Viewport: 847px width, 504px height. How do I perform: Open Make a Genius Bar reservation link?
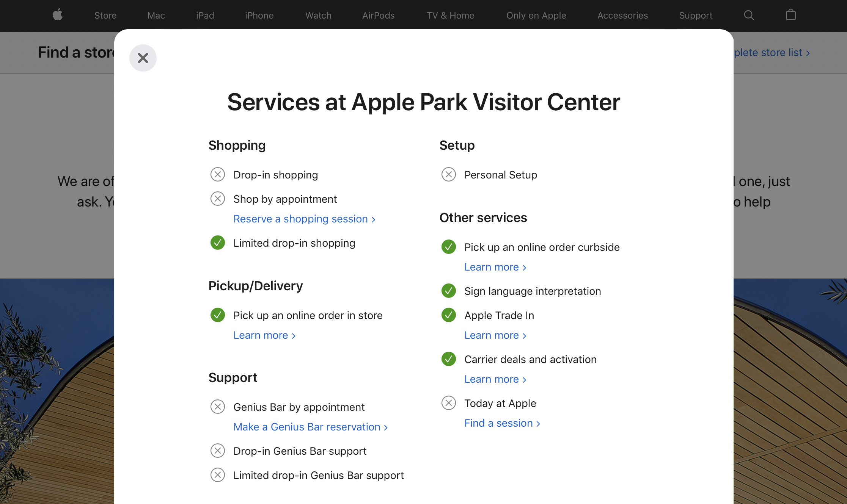[x=310, y=427]
